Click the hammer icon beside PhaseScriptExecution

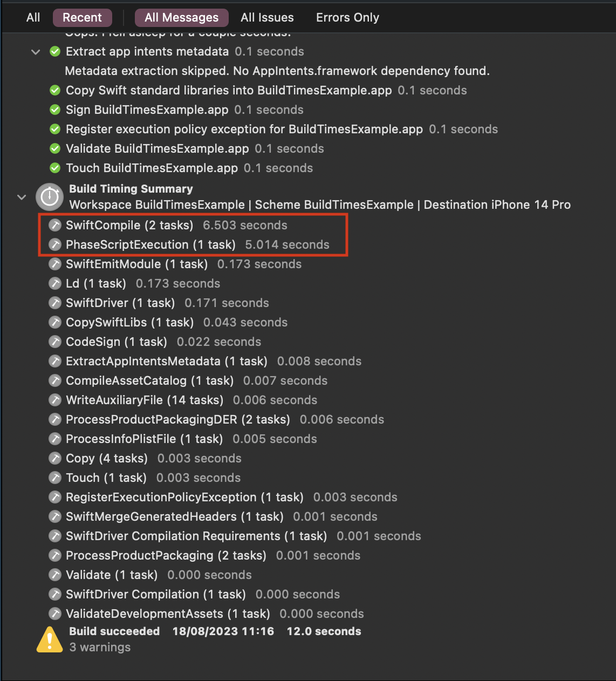coord(55,245)
